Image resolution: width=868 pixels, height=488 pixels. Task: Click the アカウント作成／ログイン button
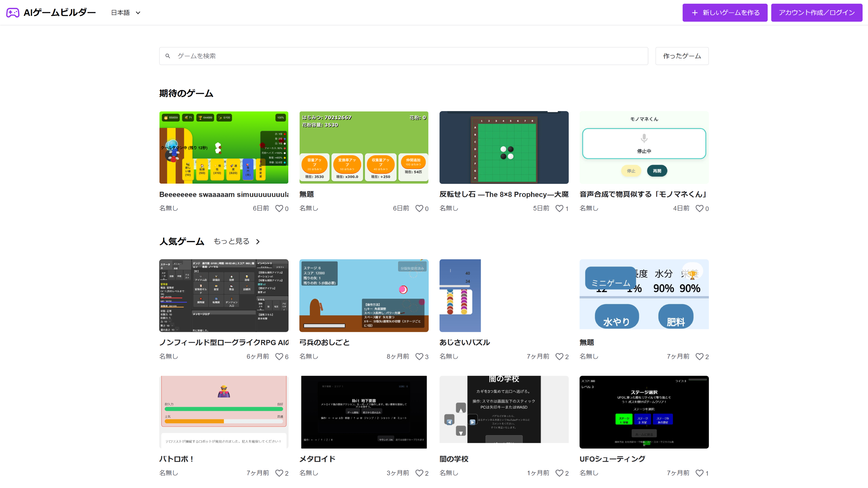(x=816, y=13)
